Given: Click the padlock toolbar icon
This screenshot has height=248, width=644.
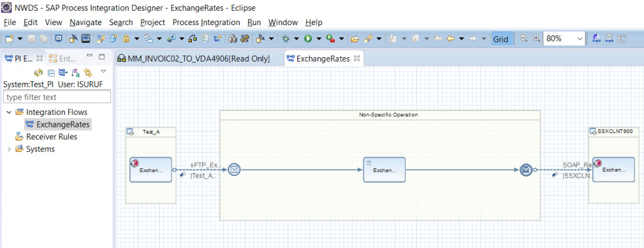Looking at the screenshot, I should point(126,38).
